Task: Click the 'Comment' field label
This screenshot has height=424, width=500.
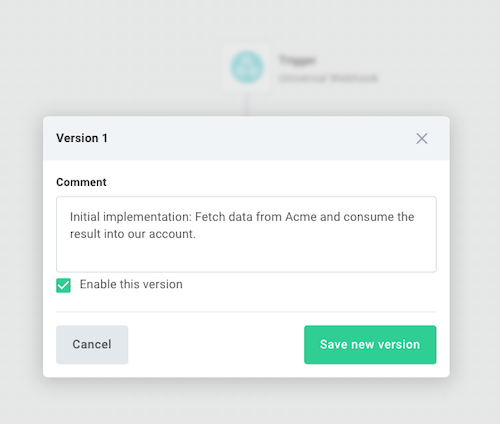Action: (x=81, y=182)
